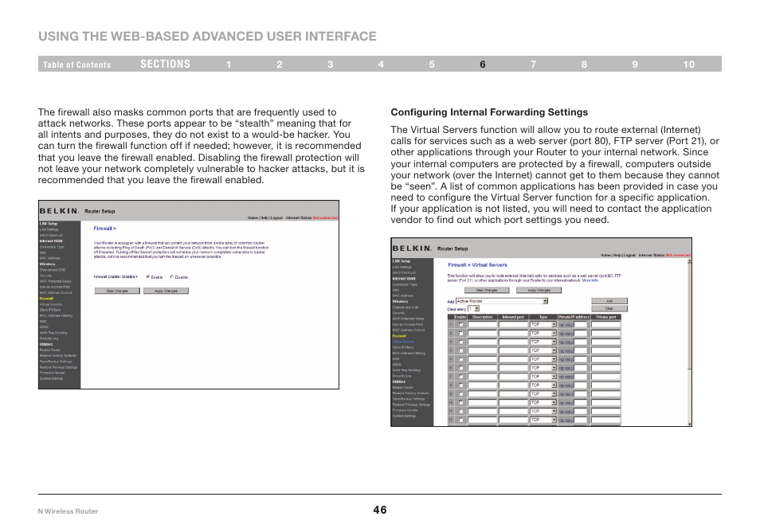Open Security Log in Firewall screenshot sidebar

point(49,338)
